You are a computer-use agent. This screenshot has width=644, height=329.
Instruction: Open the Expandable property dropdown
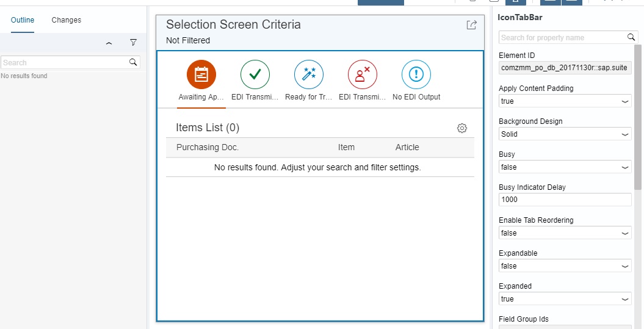(x=565, y=266)
